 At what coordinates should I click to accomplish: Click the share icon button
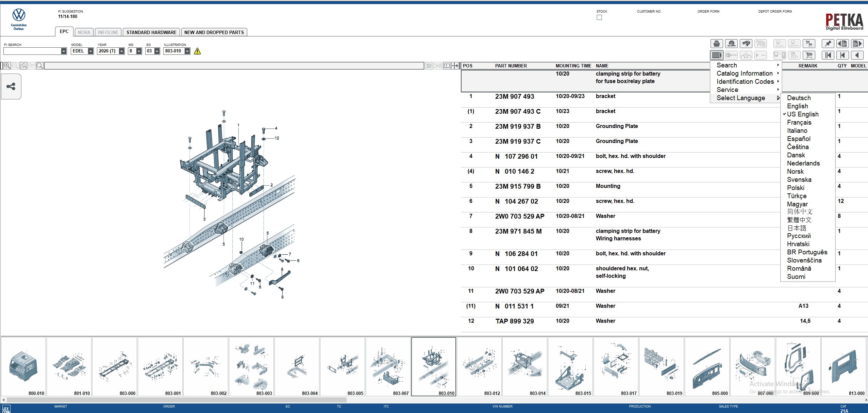pos(11,86)
